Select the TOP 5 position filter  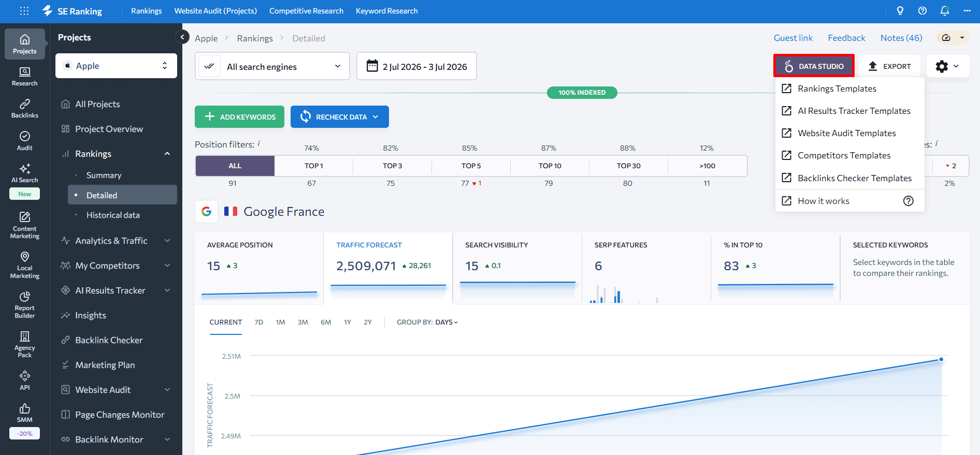pos(471,166)
